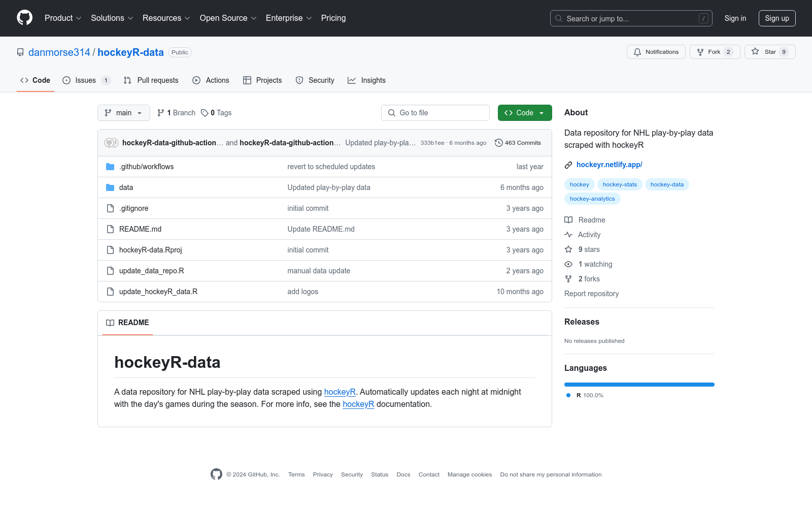Image resolution: width=812 pixels, height=508 pixels.
Task: Click the repository icon beside danmorse314
Action: click(20, 52)
